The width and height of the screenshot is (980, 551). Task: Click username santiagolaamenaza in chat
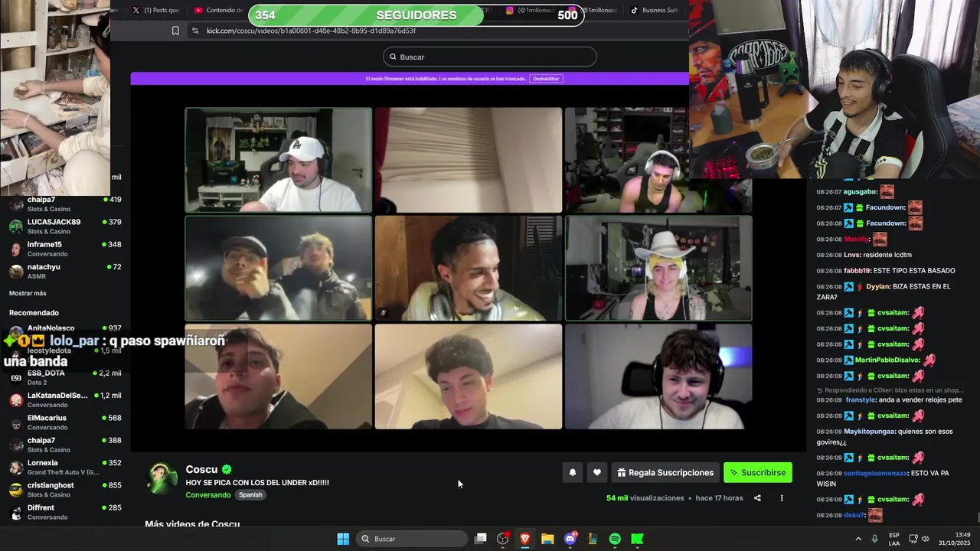[x=876, y=474]
